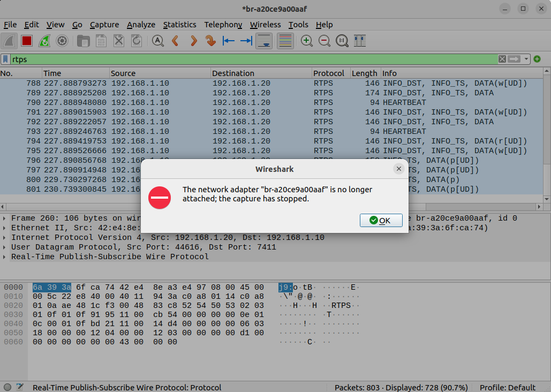The image size is (551, 392).
Task: Jump to the last packet icon
Action: (246, 41)
